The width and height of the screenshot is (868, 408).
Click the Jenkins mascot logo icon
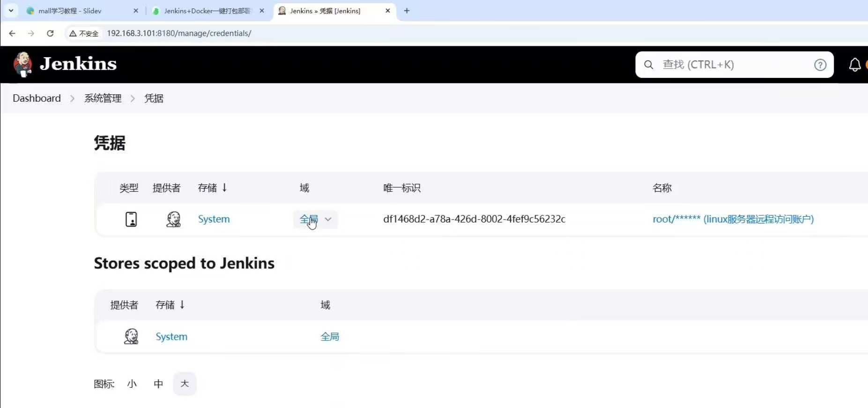[22, 64]
